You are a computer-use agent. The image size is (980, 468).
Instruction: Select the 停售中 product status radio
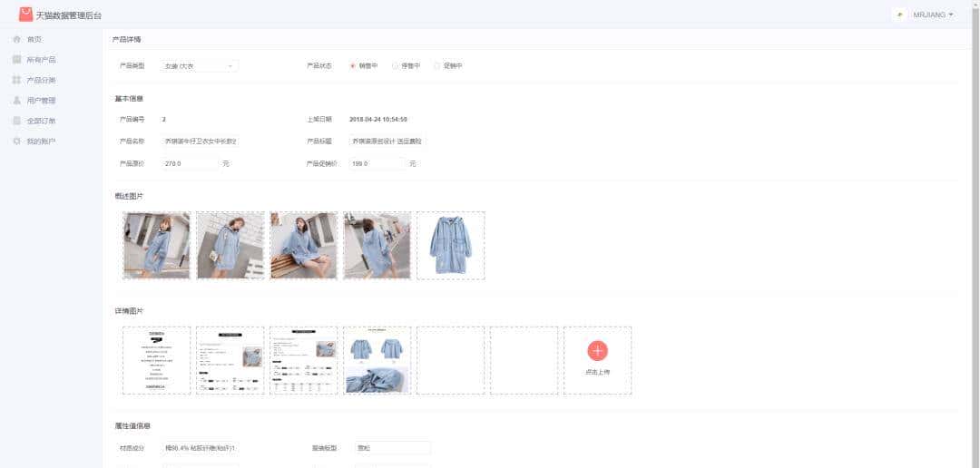click(395, 65)
